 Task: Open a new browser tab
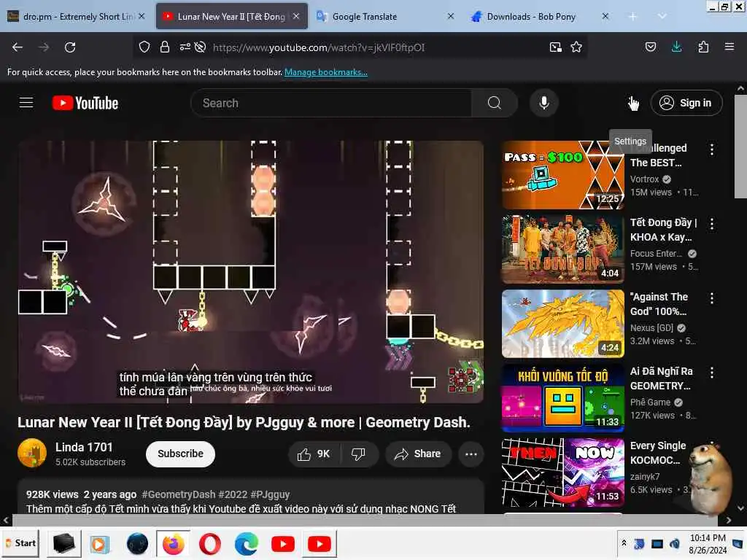tap(632, 17)
